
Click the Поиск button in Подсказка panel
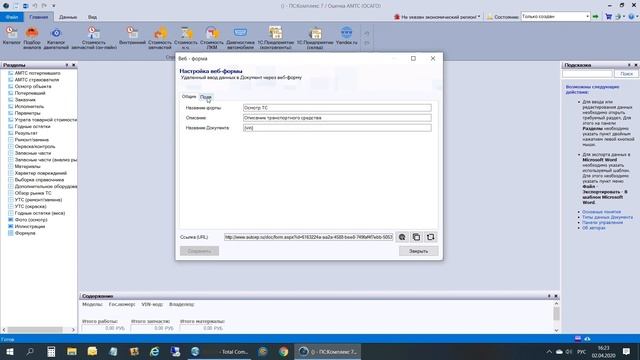626,73
